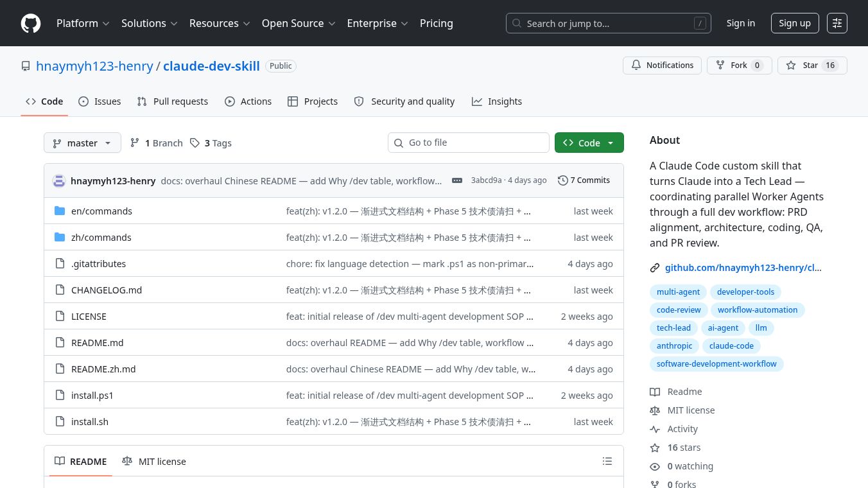Switch to the Pull requests tab
This screenshot has width=868, height=488.
click(x=173, y=101)
